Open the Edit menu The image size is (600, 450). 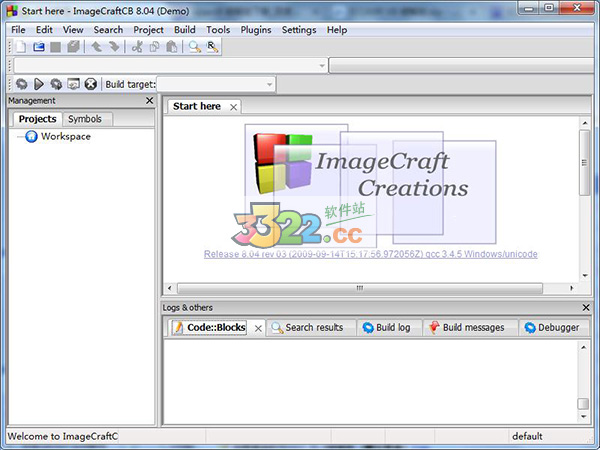pos(44,30)
